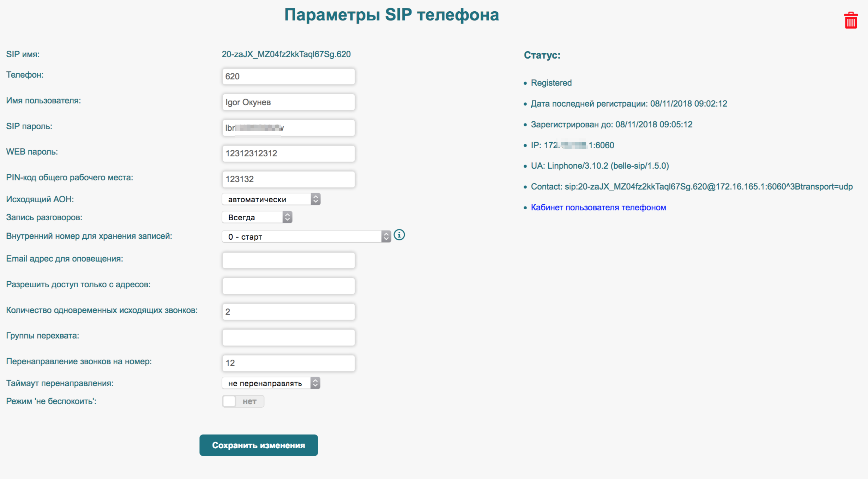Image resolution: width=868 pixels, height=479 pixels.
Task: Click the одновременных исходящих звонков field
Action: (288, 312)
